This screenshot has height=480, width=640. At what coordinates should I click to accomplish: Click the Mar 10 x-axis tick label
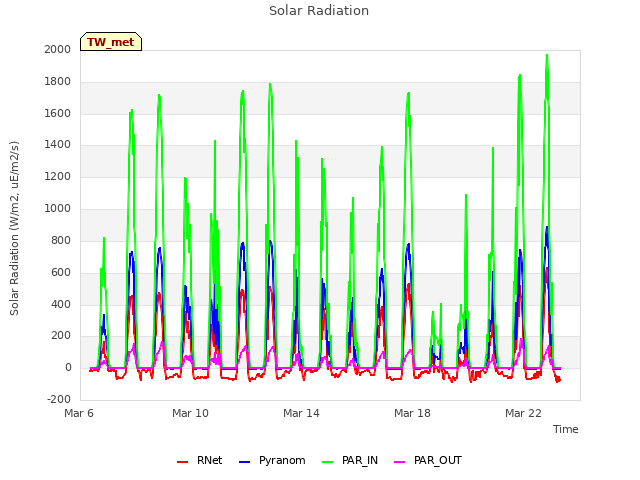[x=190, y=413]
